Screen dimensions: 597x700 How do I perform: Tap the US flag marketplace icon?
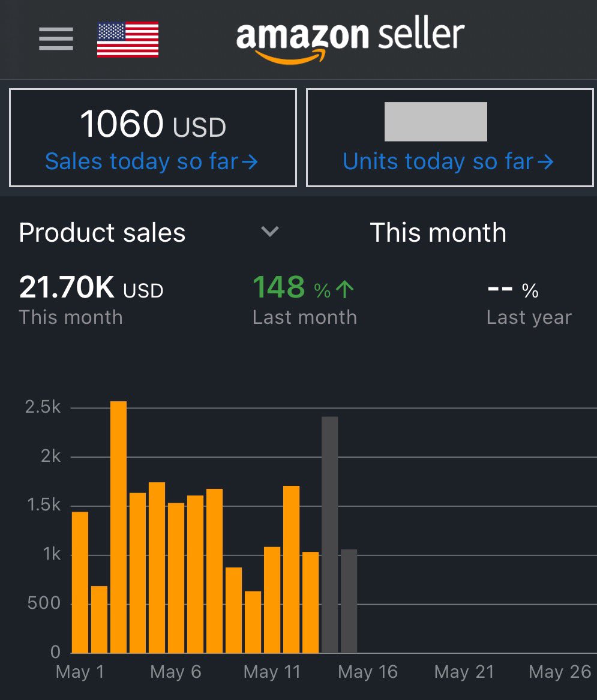[128, 39]
